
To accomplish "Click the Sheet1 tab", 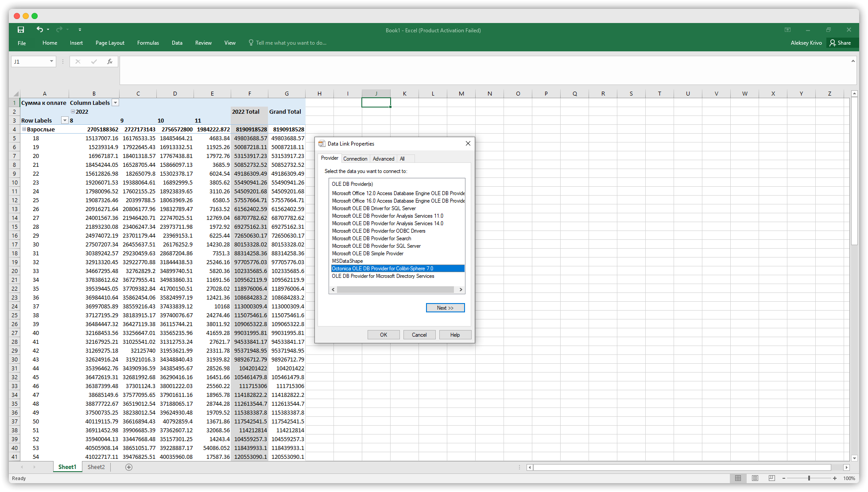I will click(67, 467).
